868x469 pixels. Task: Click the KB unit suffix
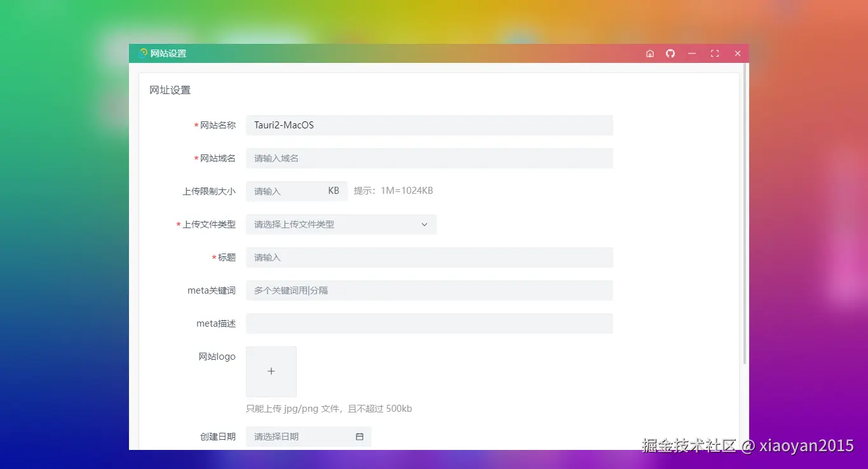[334, 191]
